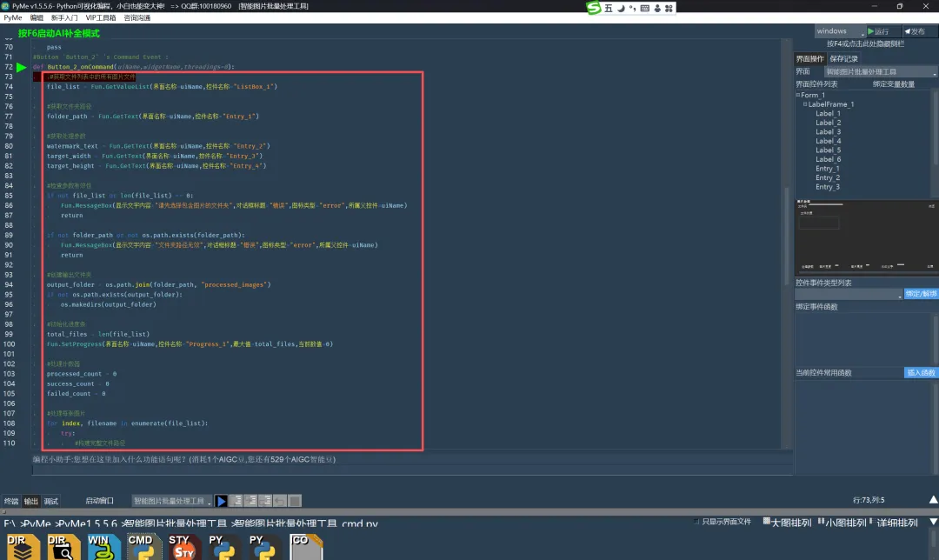The image size is (939, 560).
Task: Toggle Sogou punctuation mode icon
Action: tap(632, 8)
